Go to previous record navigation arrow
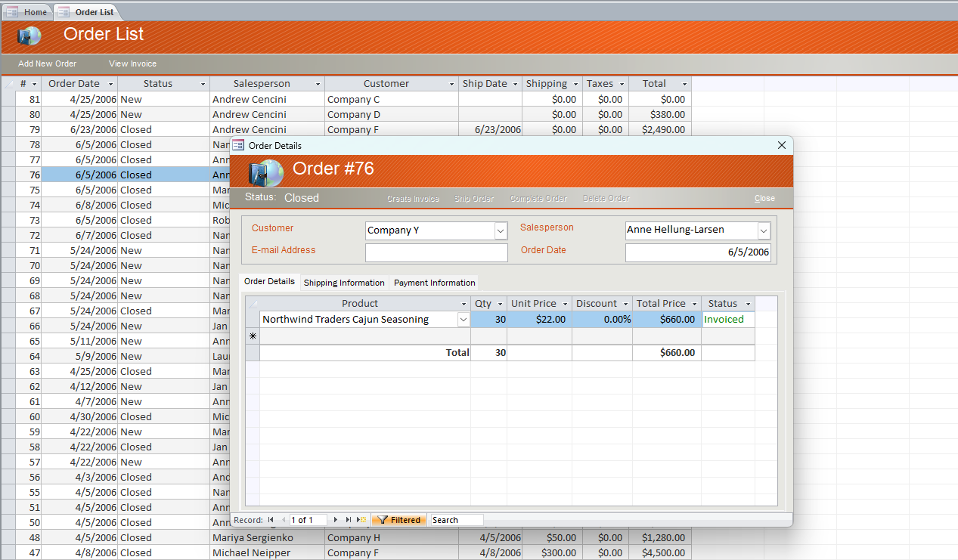958x560 pixels. click(x=284, y=520)
